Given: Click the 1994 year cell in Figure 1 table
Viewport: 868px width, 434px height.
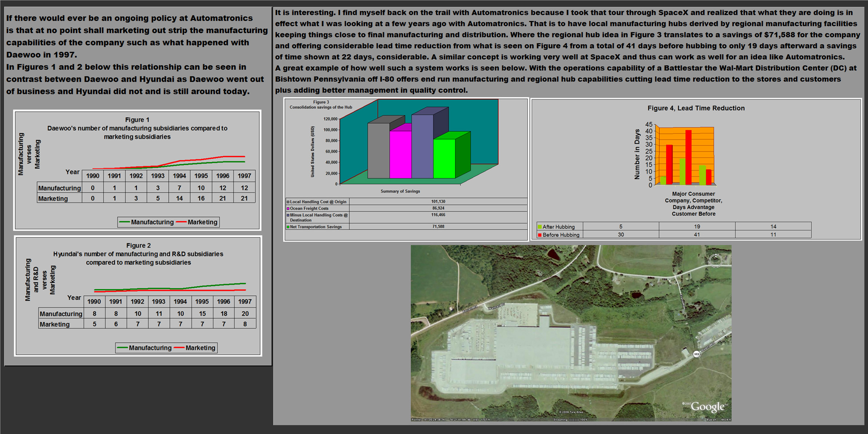Looking at the screenshot, I should [x=179, y=176].
